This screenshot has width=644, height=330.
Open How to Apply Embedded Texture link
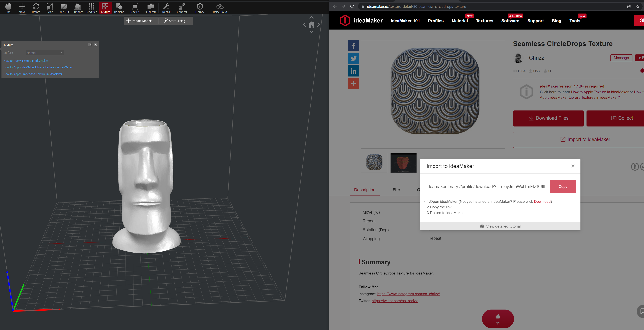[x=33, y=74]
